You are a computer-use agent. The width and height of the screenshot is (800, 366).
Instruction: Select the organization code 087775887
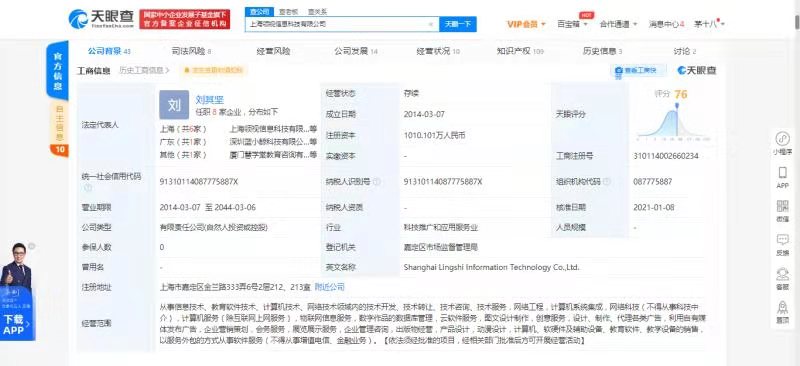653,181
